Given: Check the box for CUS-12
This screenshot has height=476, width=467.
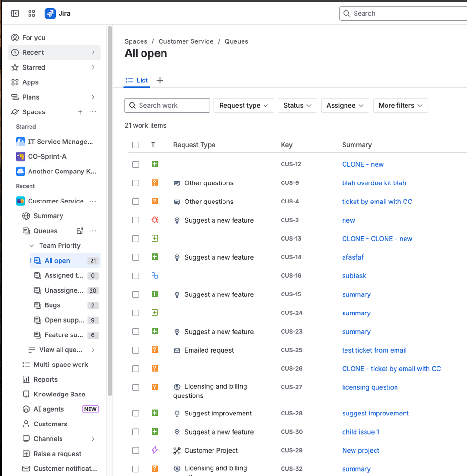Looking at the screenshot, I should point(136,164).
